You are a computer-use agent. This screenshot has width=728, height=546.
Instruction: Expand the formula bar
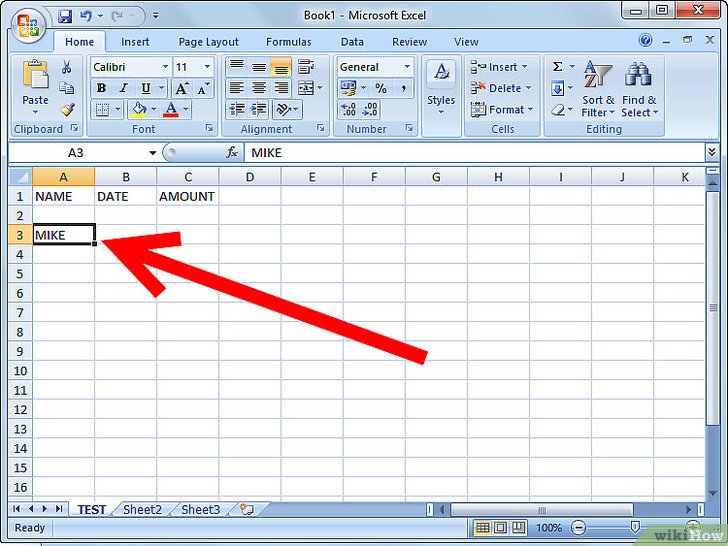click(712, 152)
